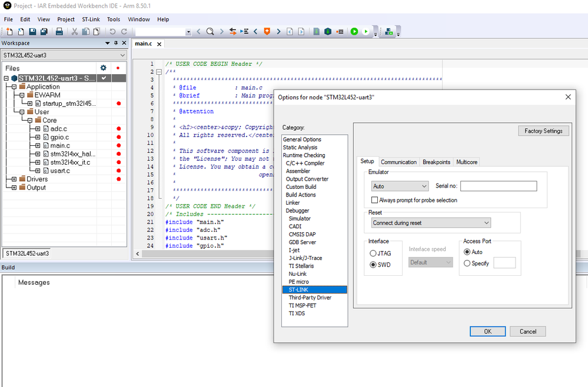
Task: Save the current file via toolbar
Action: tap(32, 32)
